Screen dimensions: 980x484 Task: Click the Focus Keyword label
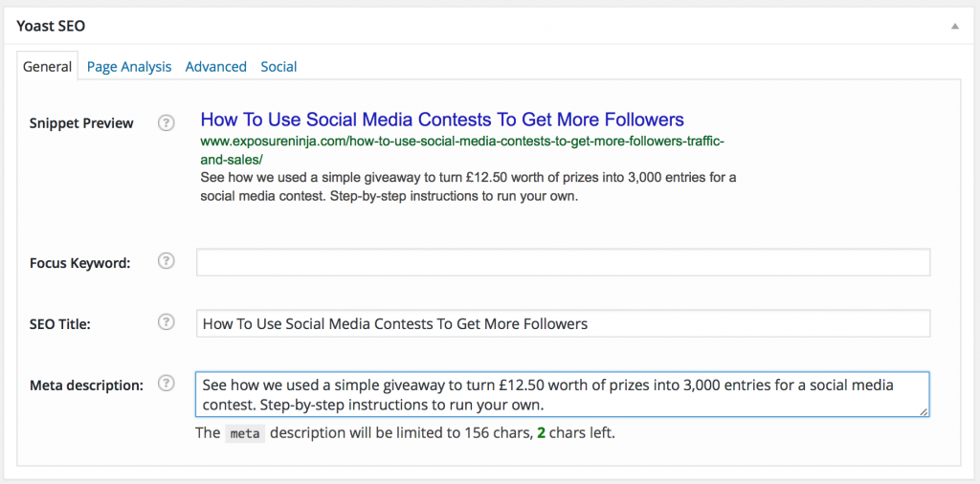click(79, 263)
